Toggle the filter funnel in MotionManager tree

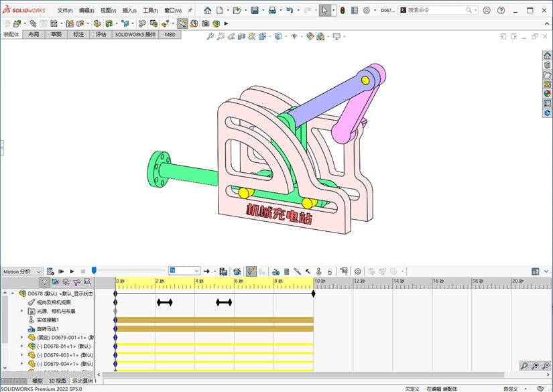(44, 282)
